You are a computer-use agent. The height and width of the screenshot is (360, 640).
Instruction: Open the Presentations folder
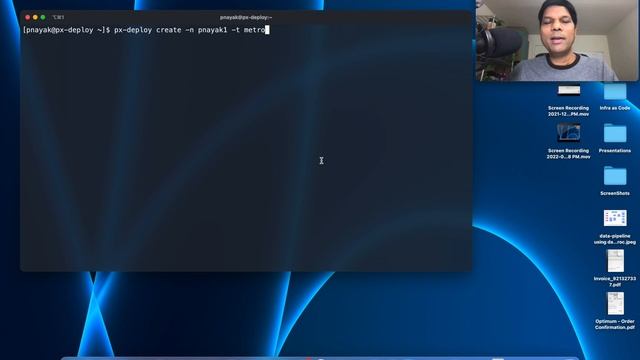pyautogui.click(x=615, y=133)
